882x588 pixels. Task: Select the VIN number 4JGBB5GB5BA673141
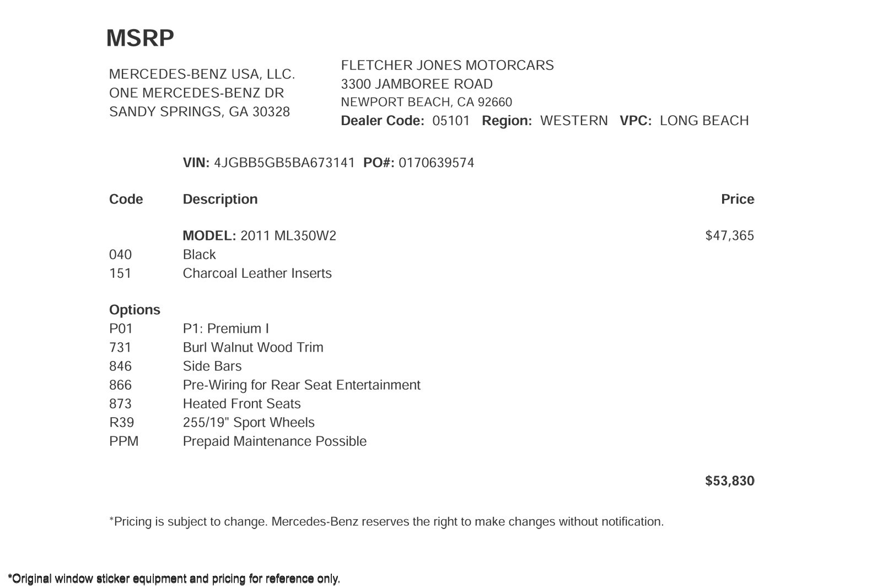pyautogui.click(x=284, y=163)
